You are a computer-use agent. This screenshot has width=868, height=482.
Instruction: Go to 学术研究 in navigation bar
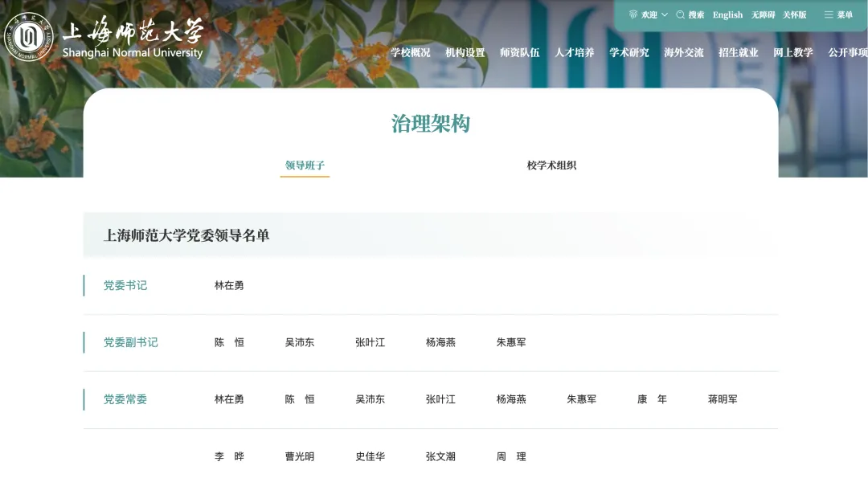pyautogui.click(x=628, y=52)
